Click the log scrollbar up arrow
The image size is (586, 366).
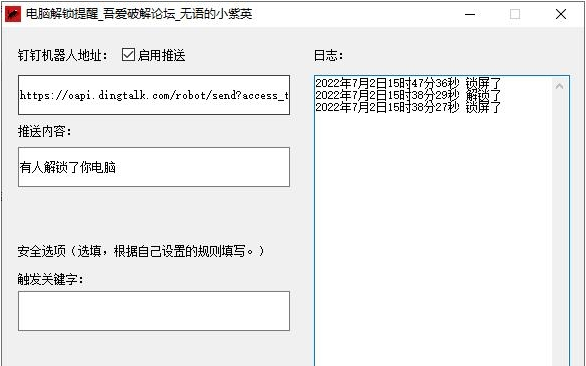(x=559, y=86)
